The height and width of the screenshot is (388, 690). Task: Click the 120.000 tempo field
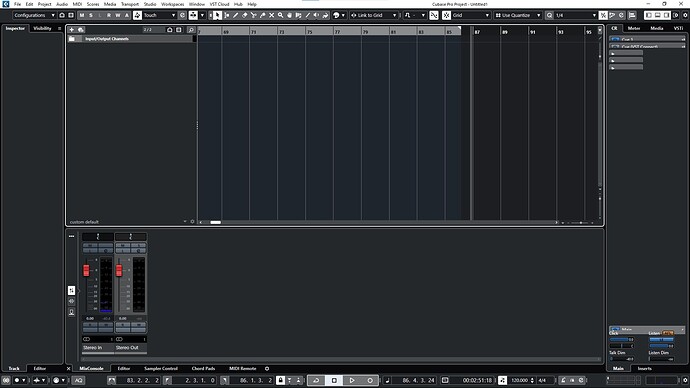520,380
